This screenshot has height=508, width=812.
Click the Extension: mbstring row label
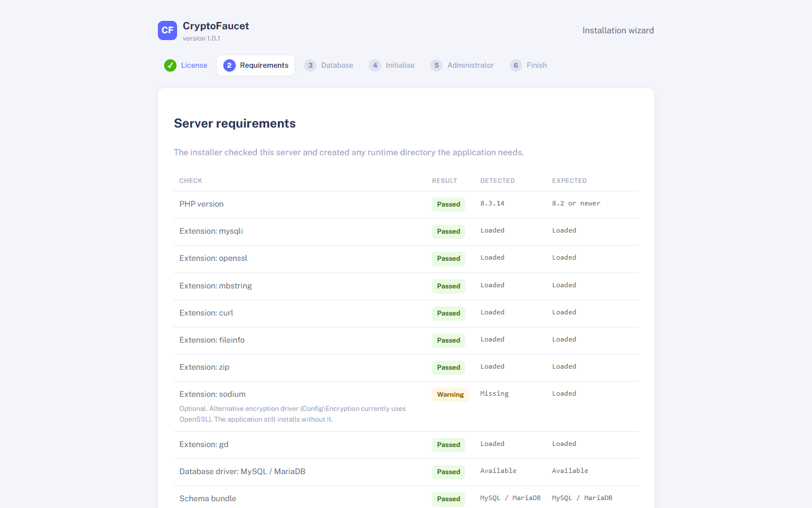215,286
